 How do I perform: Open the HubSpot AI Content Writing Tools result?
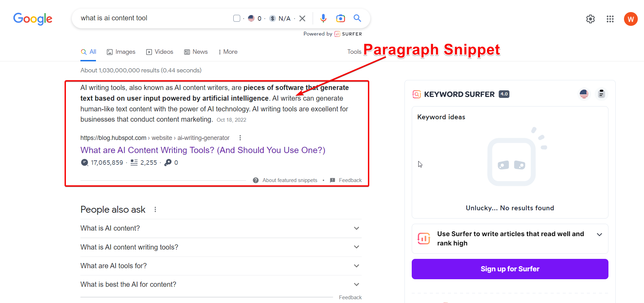pos(203,150)
